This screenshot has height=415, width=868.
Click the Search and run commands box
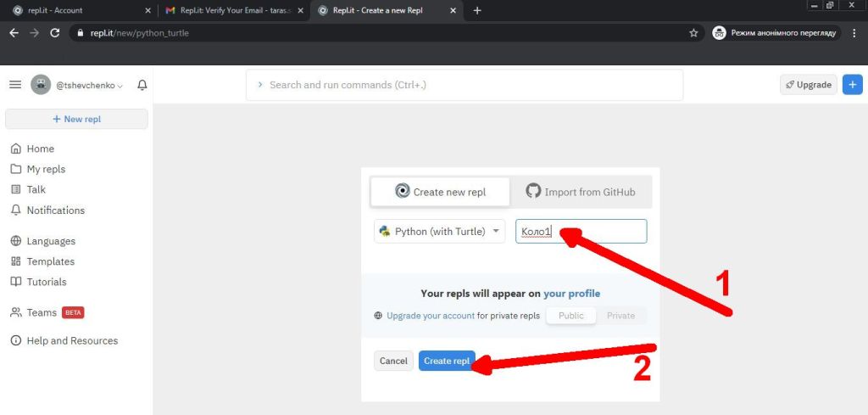pos(465,85)
